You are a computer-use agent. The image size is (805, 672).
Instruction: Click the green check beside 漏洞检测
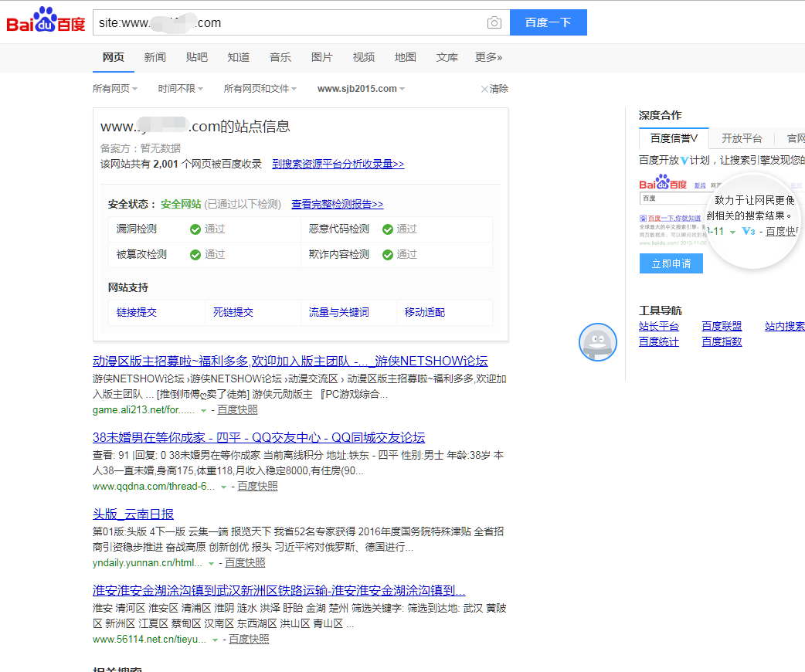tap(195, 229)
